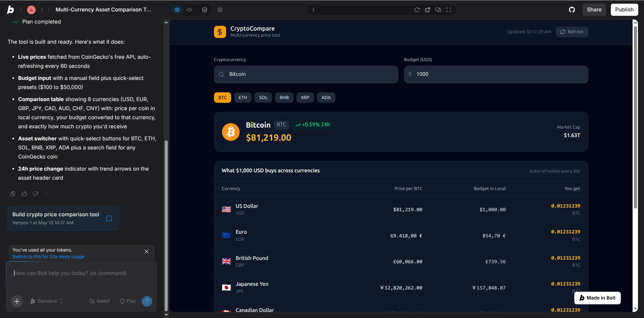Click the preview vertical scrollbar
The height and width of the screenshot is (318, 644).
(x=635, y=118)
